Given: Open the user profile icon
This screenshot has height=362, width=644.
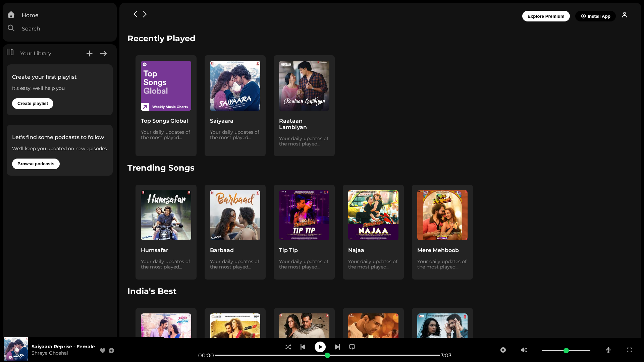Looking at the screenshot, I should (x=625, y=15).
